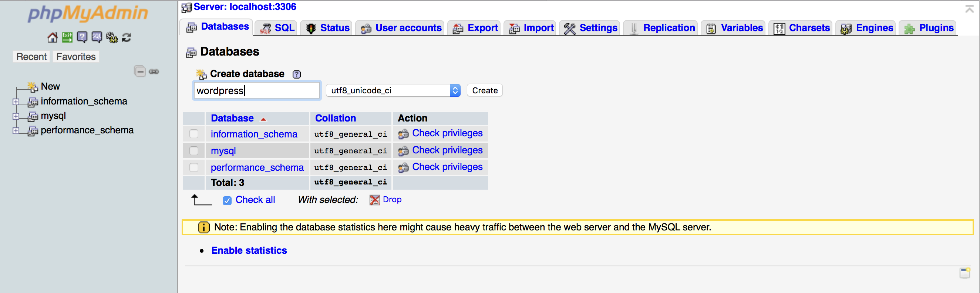The height and width of the screenshot is (293, 980).
Task: Open the Variables tab
Action: [x=734, y=28]
